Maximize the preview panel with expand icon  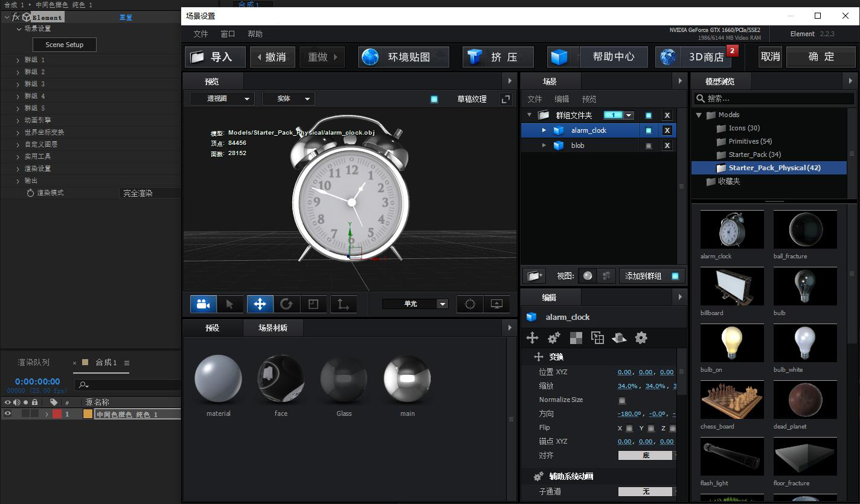pyautogui.click(x=505, y=99)
